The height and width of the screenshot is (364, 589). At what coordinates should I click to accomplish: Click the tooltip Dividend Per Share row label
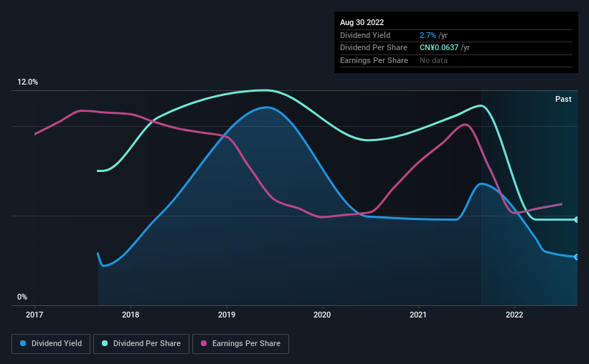point(374,48)
